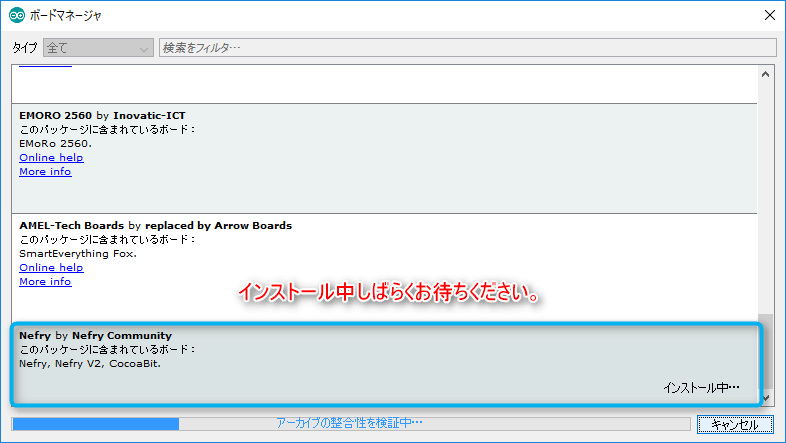Click the アーカイブの整合性を検証中… status text
The width and height of the screenshot is (786, 443).
pos(349,423)
